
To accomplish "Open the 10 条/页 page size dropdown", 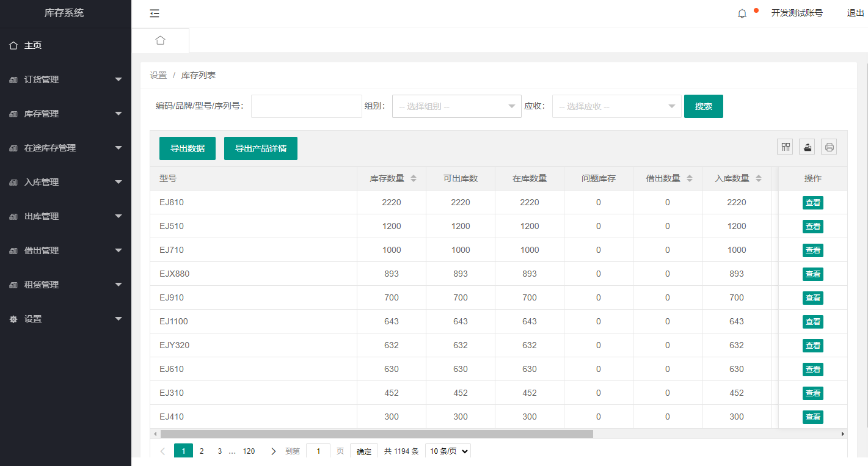I will [x=448, y=451].
